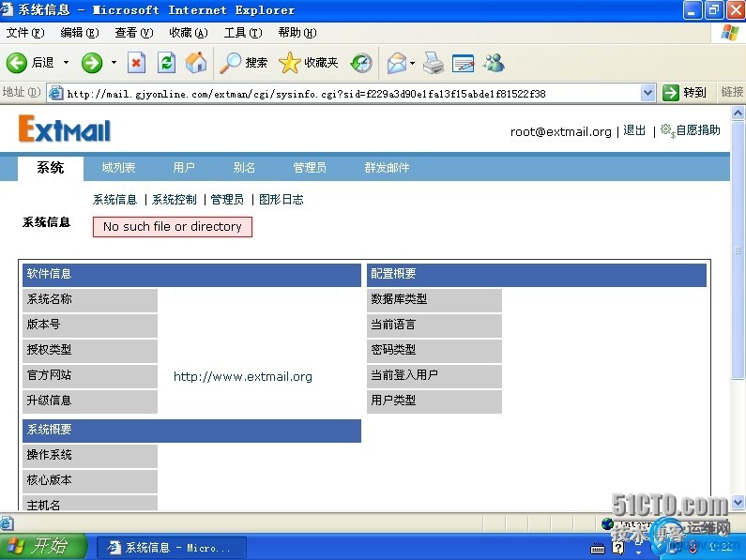Screen dimensions: 746x560
Task: Switch to the 管理员 tab
Action: [310, 168]
